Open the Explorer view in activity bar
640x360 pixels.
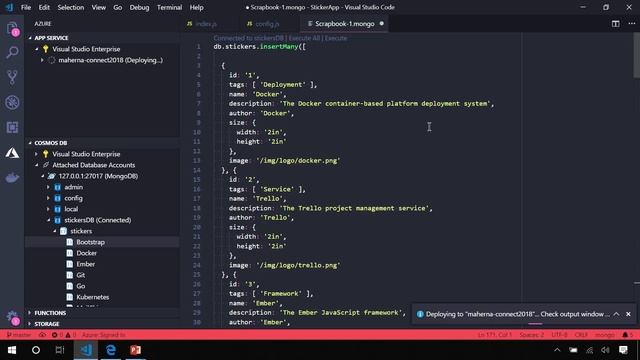(12, 28)
